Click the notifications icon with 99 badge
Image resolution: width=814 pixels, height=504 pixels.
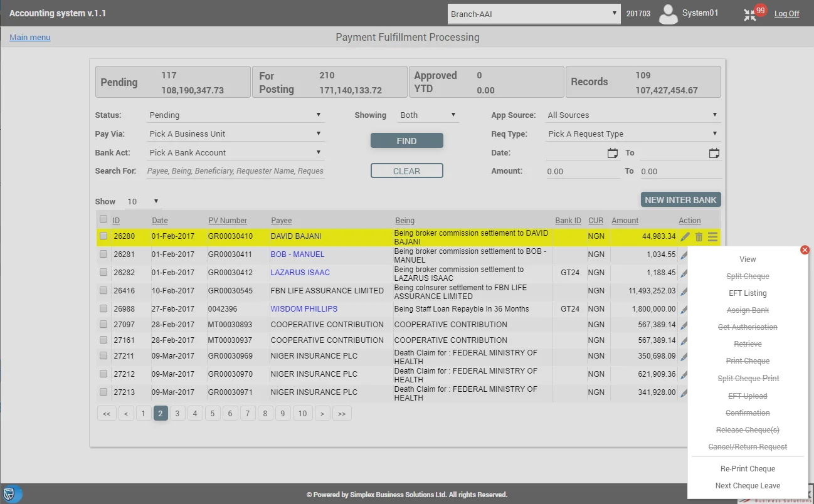pyautogui.click(x=751, y=14)
